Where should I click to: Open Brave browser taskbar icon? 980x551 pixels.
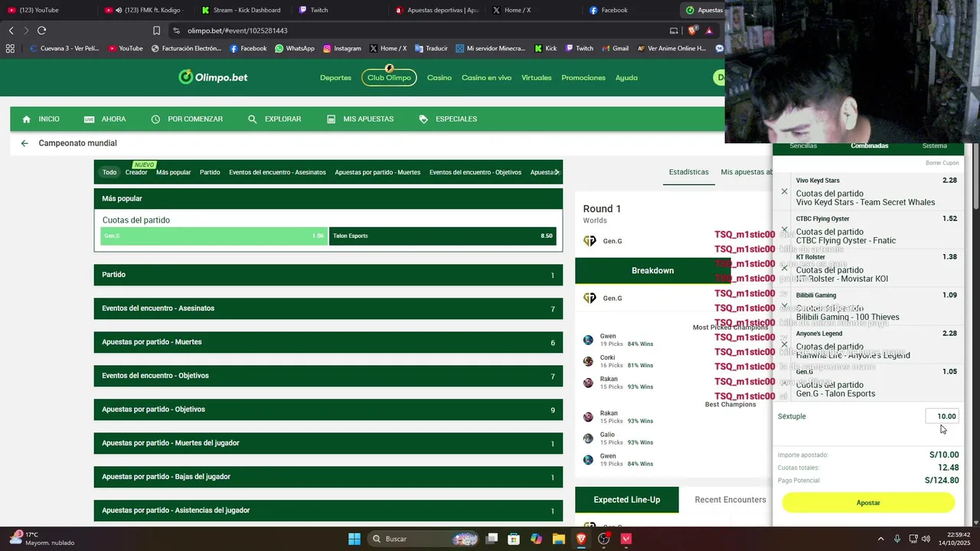[581, 539]
